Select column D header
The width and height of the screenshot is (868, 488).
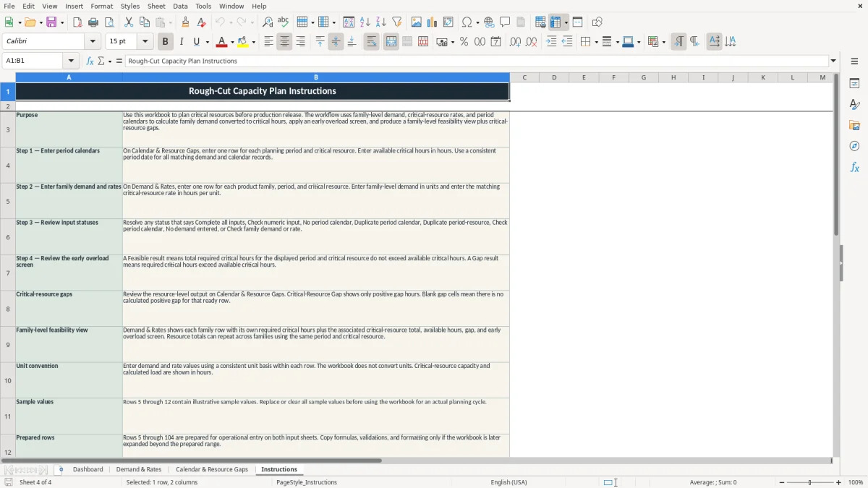(x=554, y=77)
